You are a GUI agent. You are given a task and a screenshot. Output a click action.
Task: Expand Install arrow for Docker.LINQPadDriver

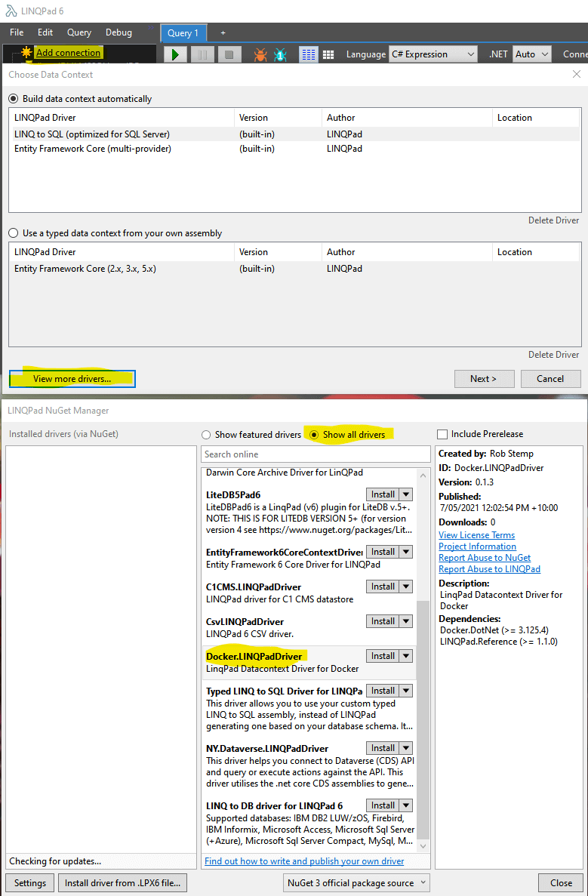pos(406,656)
